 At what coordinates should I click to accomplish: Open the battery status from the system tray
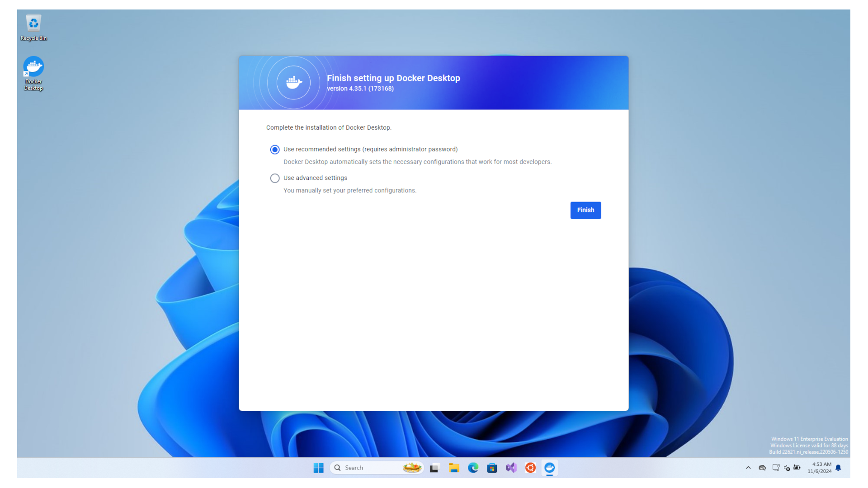(797, 468)
